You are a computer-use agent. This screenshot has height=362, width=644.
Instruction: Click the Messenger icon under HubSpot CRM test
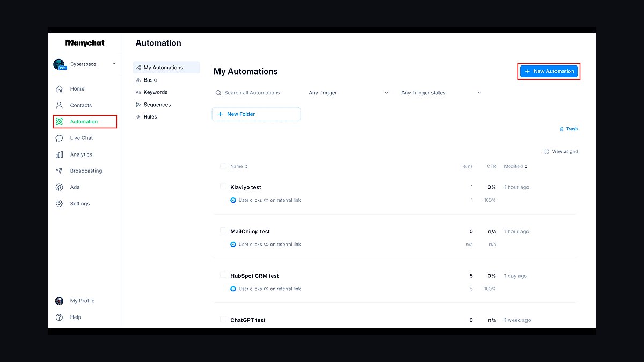coord(233,289)
